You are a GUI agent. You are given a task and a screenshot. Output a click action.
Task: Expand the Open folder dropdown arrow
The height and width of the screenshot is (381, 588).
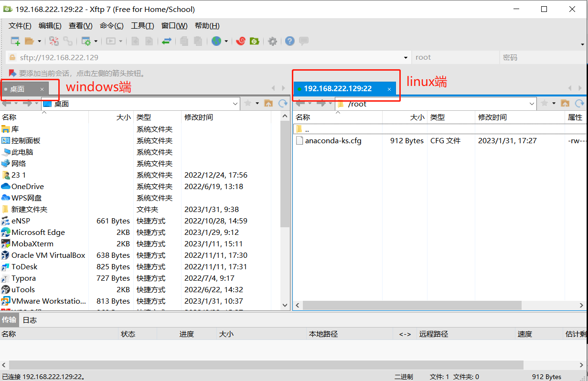(x=39, y=42)
